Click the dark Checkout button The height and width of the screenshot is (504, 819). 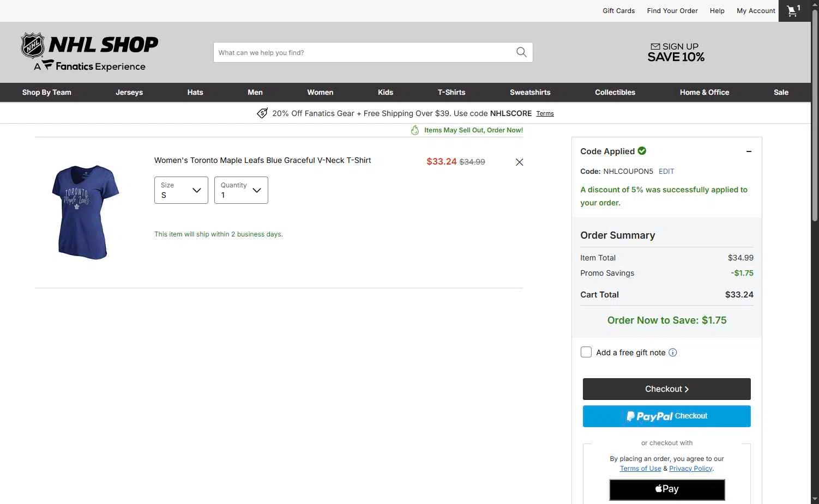coord(667,389)
